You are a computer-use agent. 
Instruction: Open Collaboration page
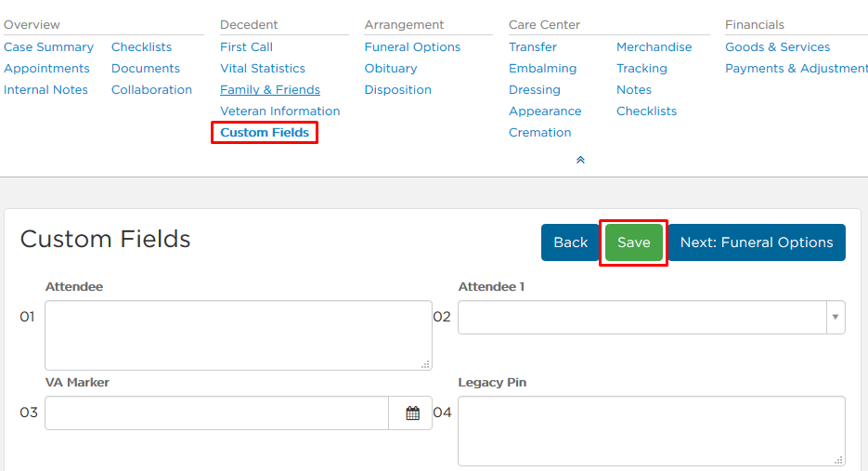(x=151, y=90)
